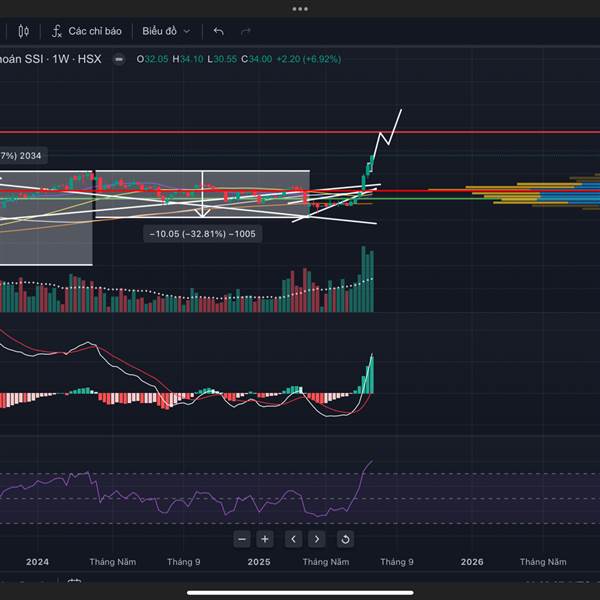Image resolution: width=600 pixels, height=600 pixels.
Task: Select the open price value O32.05
Action: (x=152, y=59)
